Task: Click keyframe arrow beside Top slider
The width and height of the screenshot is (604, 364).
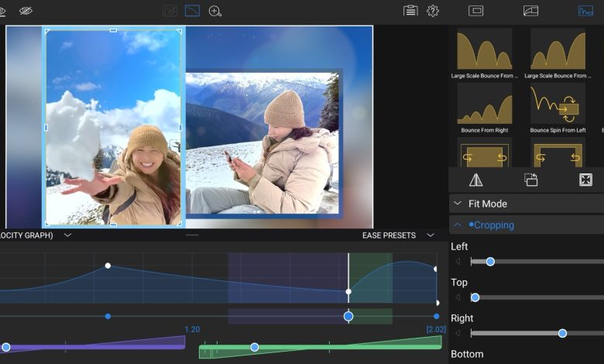Action: (x=458, y=297)
